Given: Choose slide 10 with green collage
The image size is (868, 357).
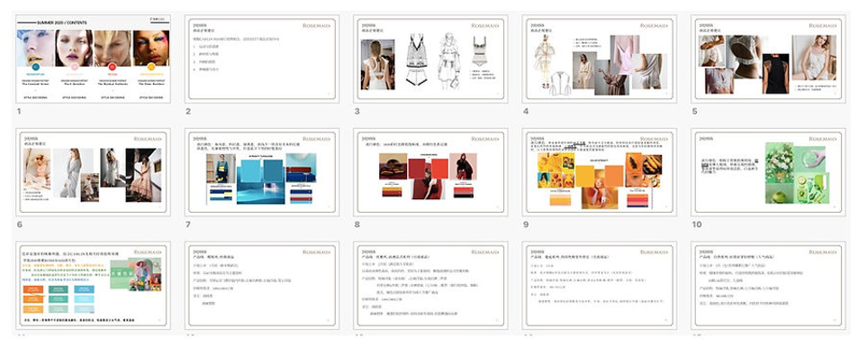Looking at the screenshot, I should 768,172.
